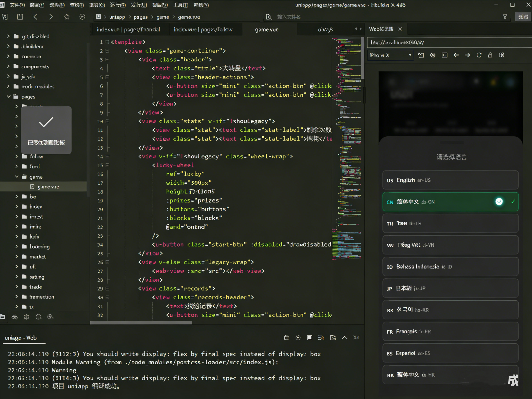This screenshot has height=399, width=532.
Task: Select Français fr-FR language option
Action: coord(450,331)
